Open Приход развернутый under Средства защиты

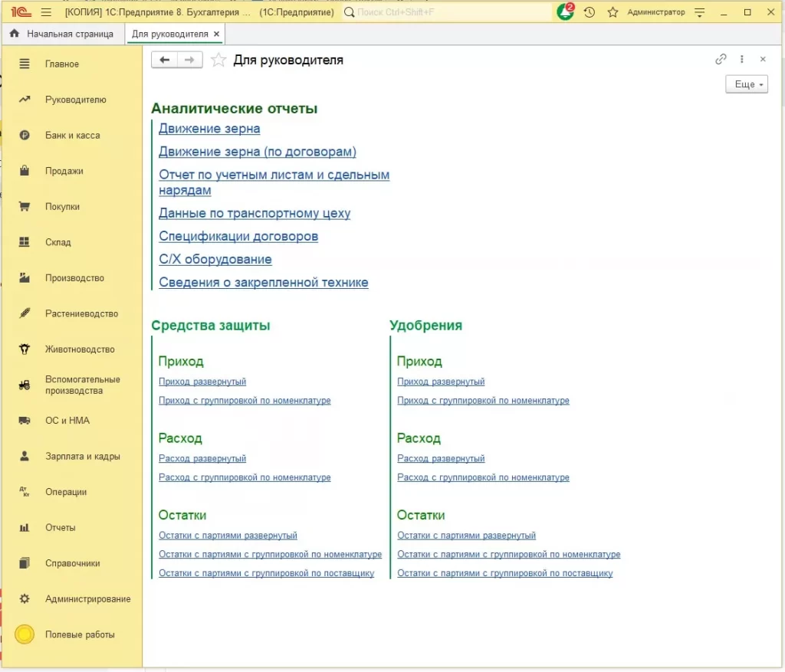[202, 382]
